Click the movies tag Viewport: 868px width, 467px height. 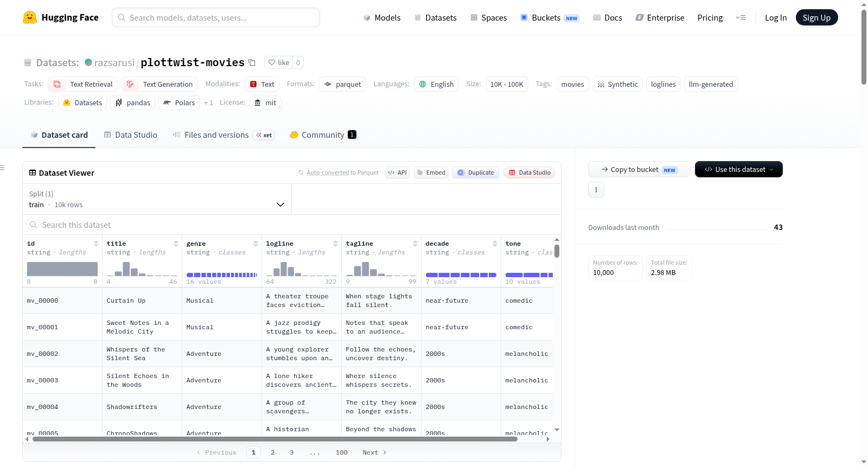click(x=573, y=84)
